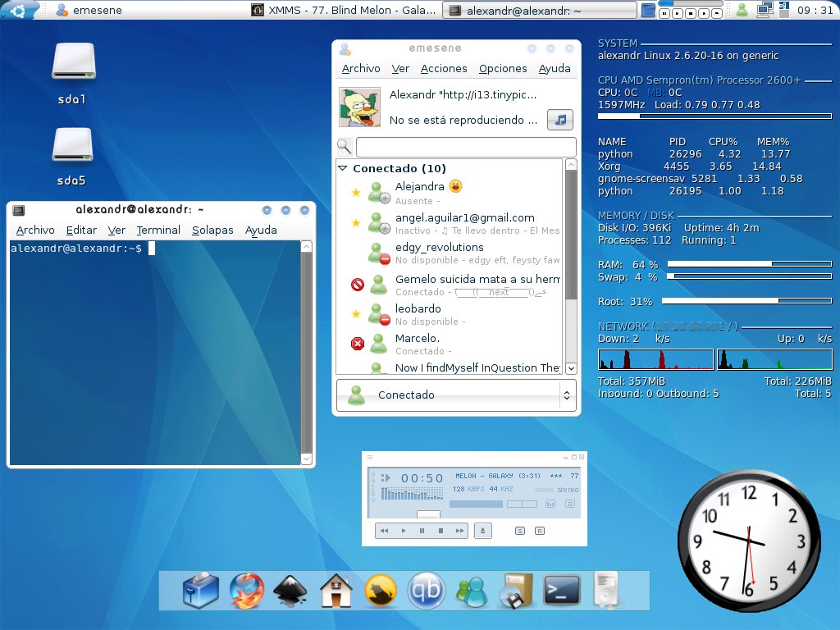Click Krusty avatar picture in emesene
Screen dimensions: 840x630
359,107
